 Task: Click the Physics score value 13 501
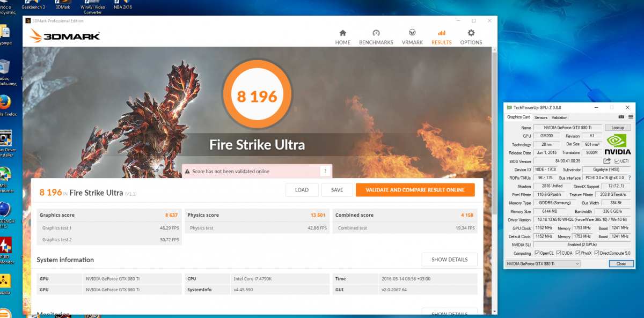pos(318,215)
